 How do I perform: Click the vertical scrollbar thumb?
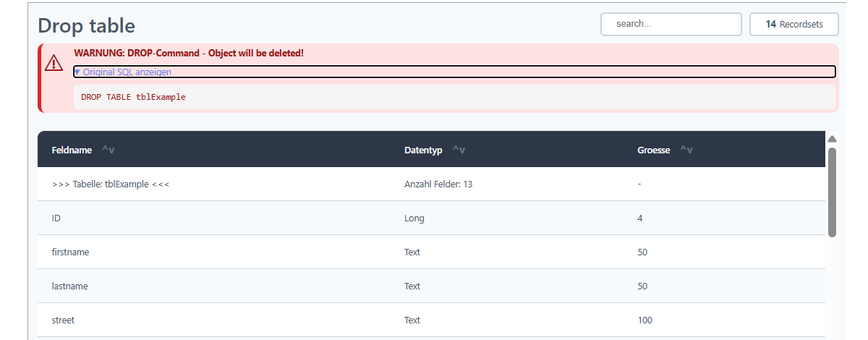pyautogui.click(x=832, y=192)
